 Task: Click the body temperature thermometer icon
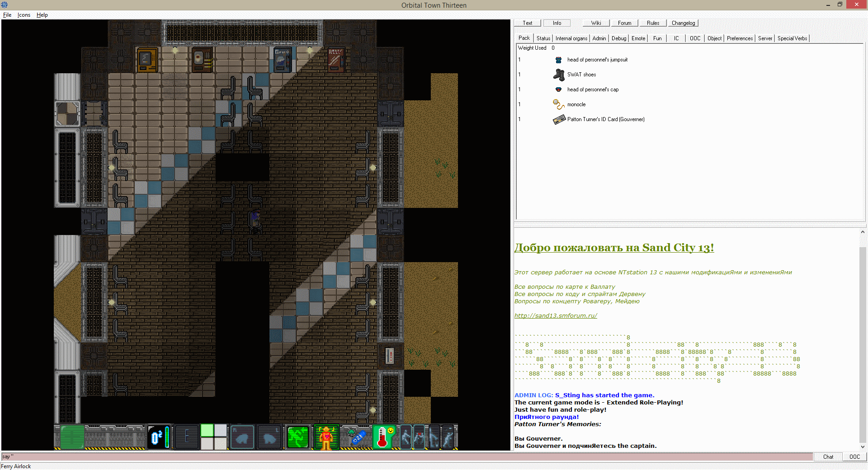382,437
